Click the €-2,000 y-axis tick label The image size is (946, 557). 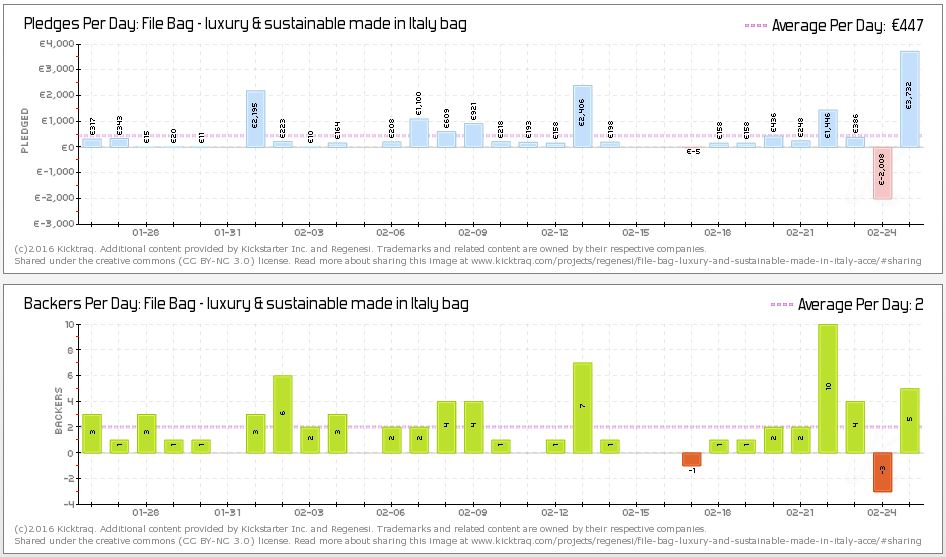point(55,198)
